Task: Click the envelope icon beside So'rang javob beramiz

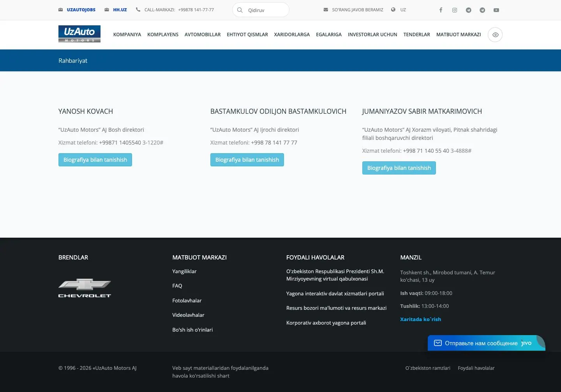Action: 326,10
